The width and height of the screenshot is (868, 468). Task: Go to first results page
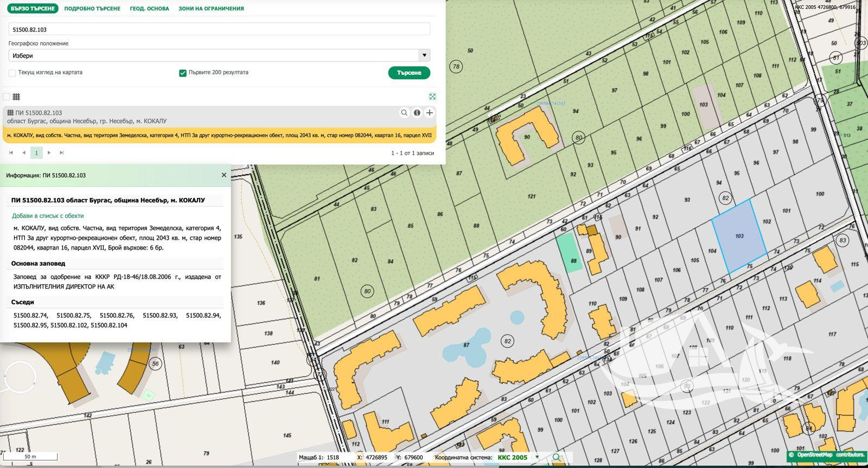point(11,153)
